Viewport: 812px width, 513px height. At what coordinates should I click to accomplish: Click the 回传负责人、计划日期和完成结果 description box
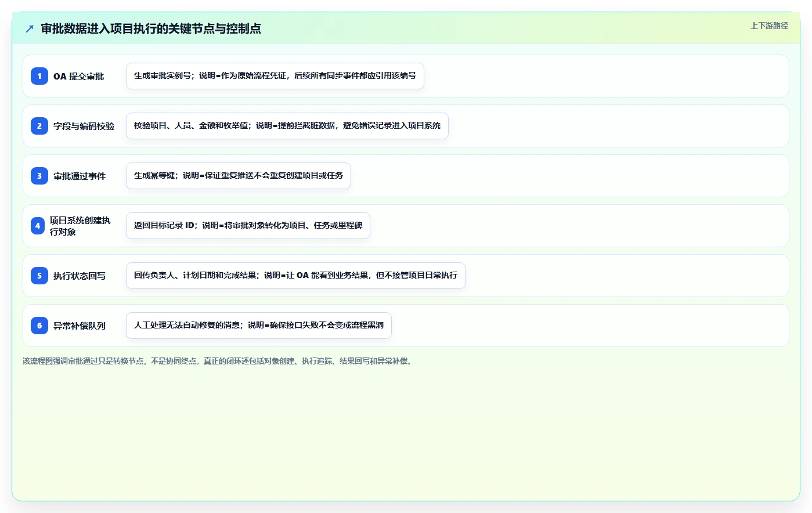pos(295,276)
